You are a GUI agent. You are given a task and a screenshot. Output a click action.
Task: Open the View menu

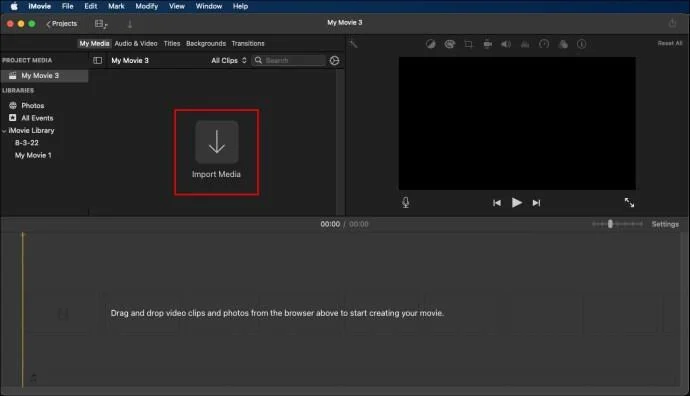[x=177, y=6]
